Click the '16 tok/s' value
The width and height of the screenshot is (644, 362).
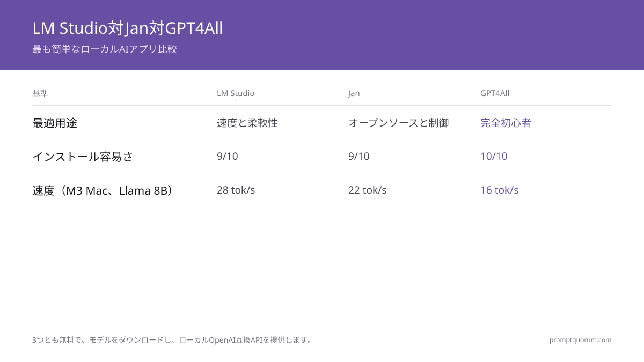(x=500, y=190)
